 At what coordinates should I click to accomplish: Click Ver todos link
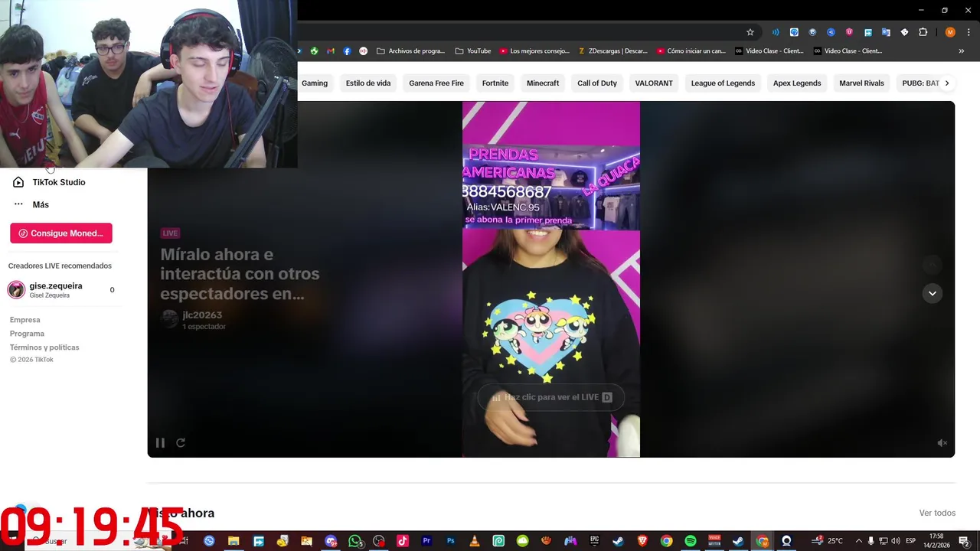click(x=937, y=513)
